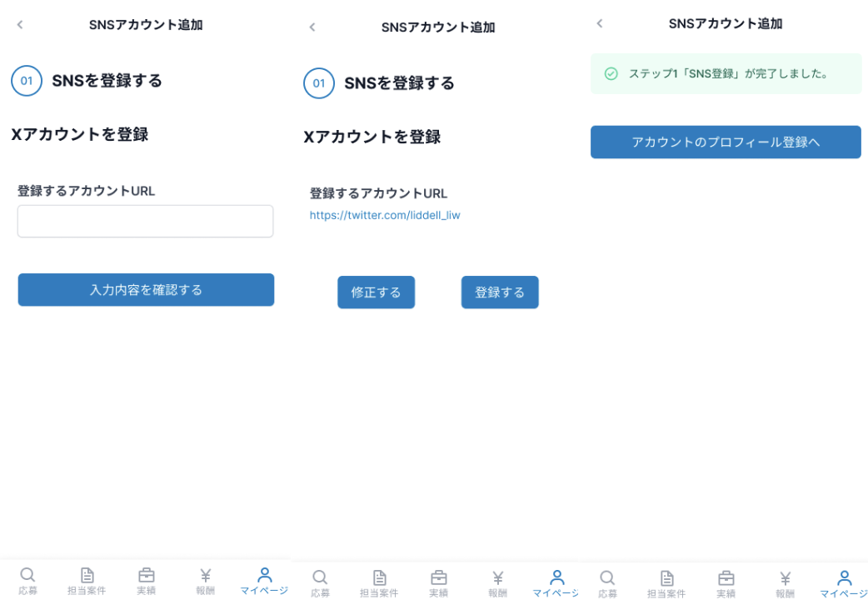
Task: Open 担当案件 document tab on left screen
Action: tap(87, 581)
